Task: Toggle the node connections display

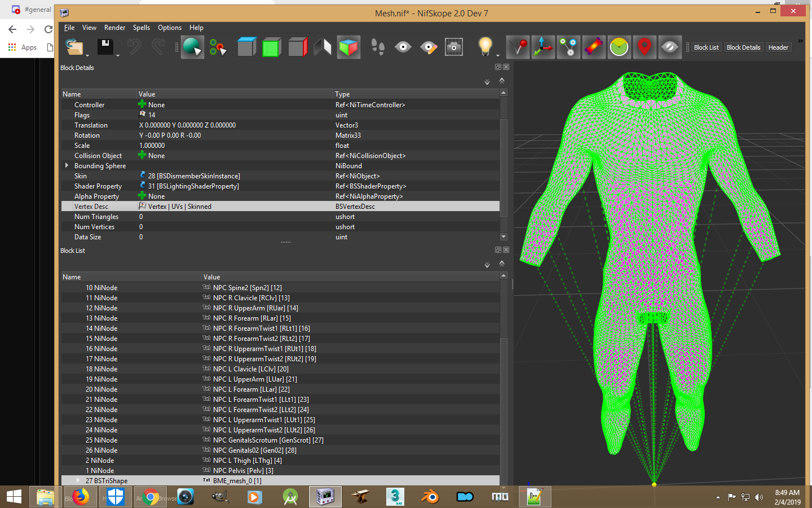Action: pyautogui.click(x=568, y=47)
